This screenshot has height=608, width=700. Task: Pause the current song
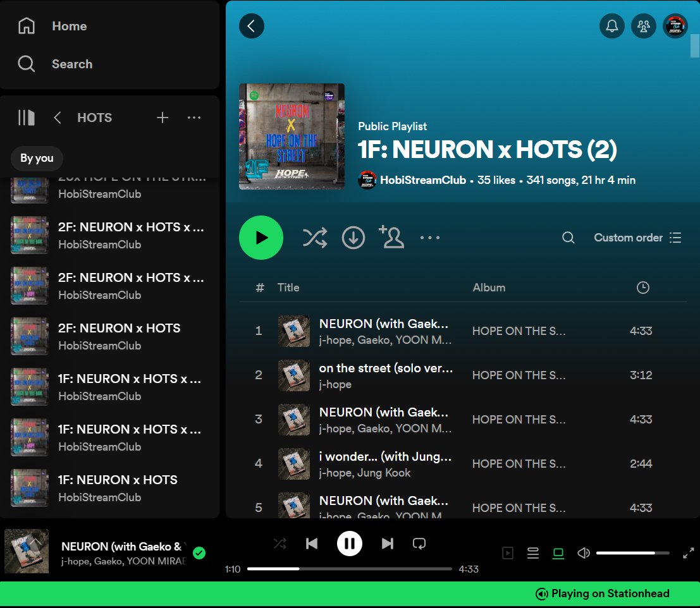(x=350, y=544)
